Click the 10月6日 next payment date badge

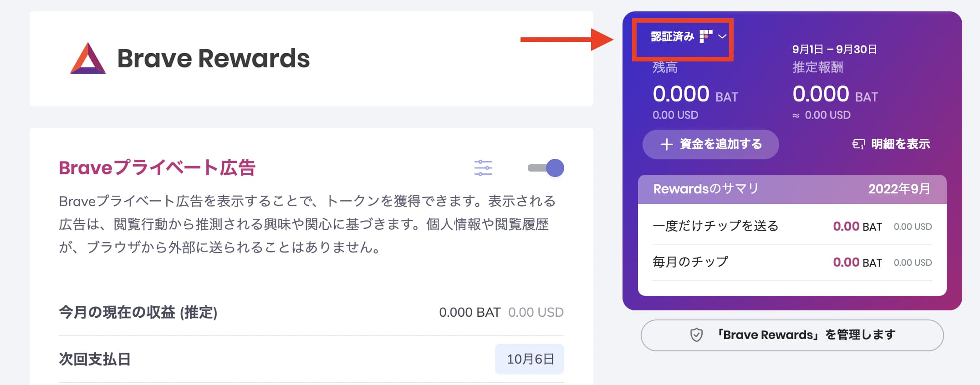tap(530, 359)
